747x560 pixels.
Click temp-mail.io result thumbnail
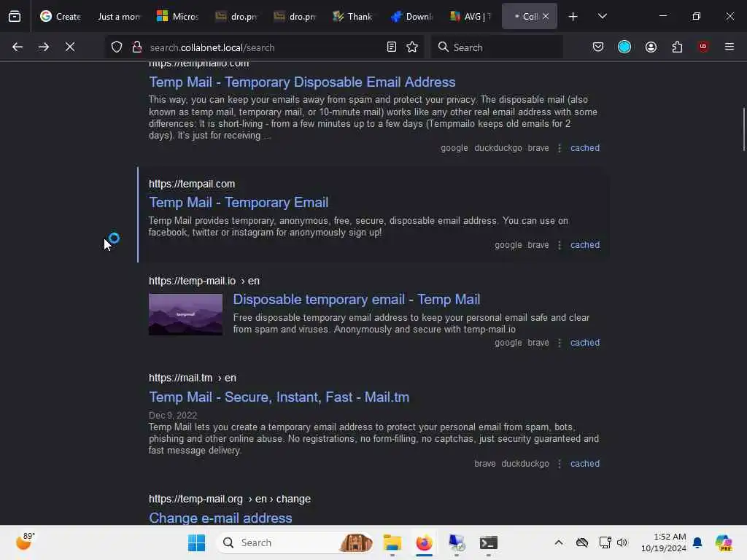[185, 314]
